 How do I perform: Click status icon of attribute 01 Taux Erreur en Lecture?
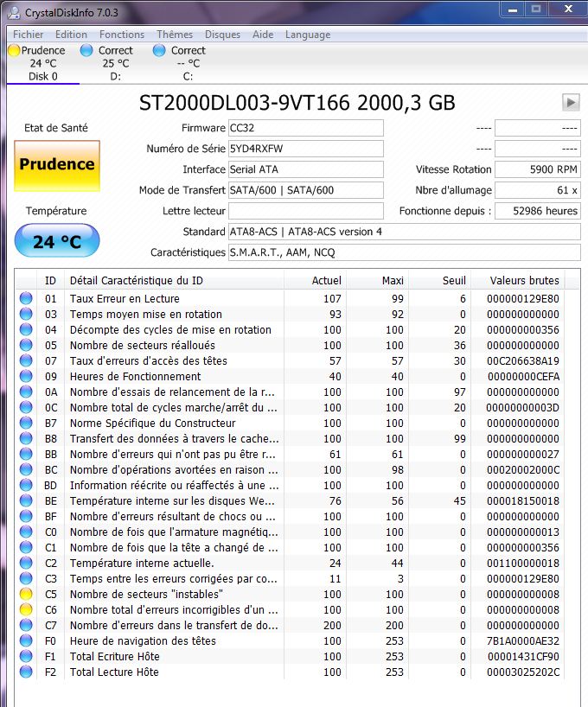pyautogui.click(x=26, y=298)
